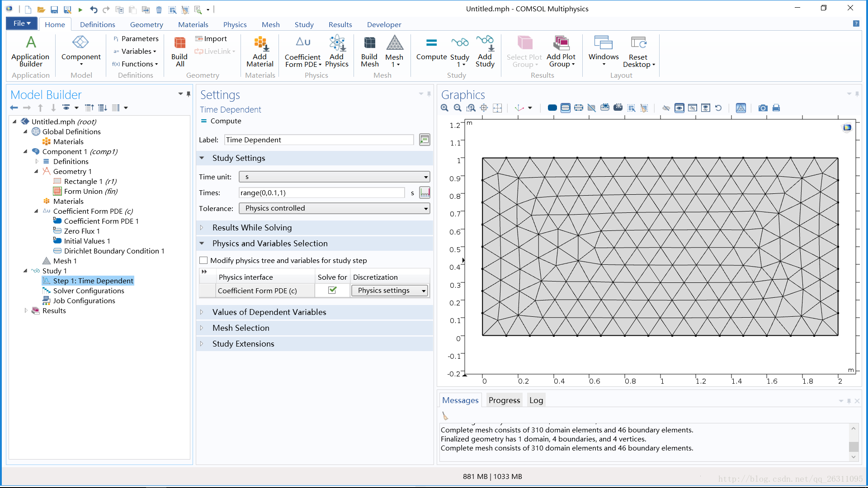Screen dimensions: 868x488
Task: Expand Values of Dependent Variables section
Action: [315, 312]
